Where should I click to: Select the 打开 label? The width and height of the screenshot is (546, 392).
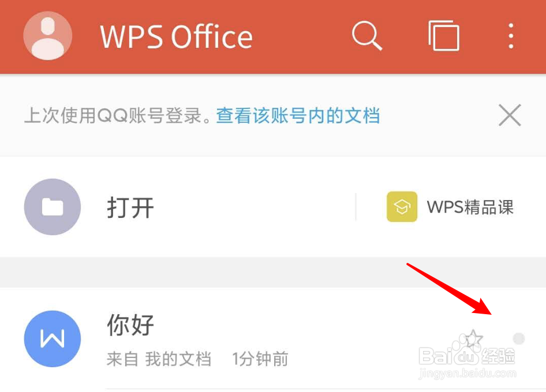pyautogui.click(x=130, y=208)
